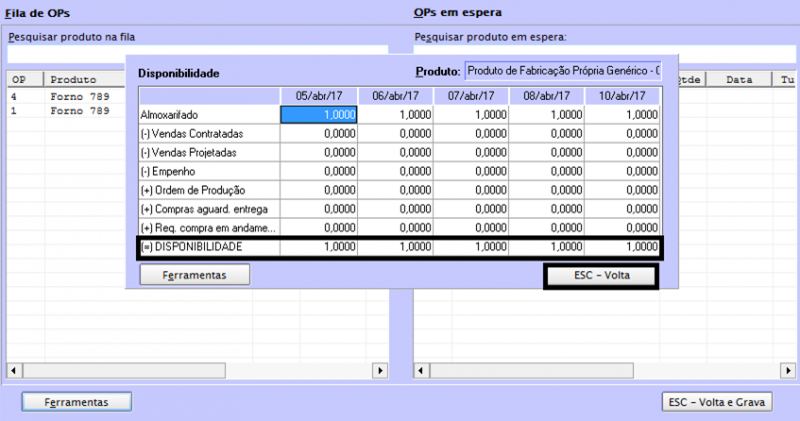The width and height of the screenshot is (800, 421).
Task: Select the Ordem de Produção cell for 07/abr/17
Action: pyautogui.click(x=470, y=190)
